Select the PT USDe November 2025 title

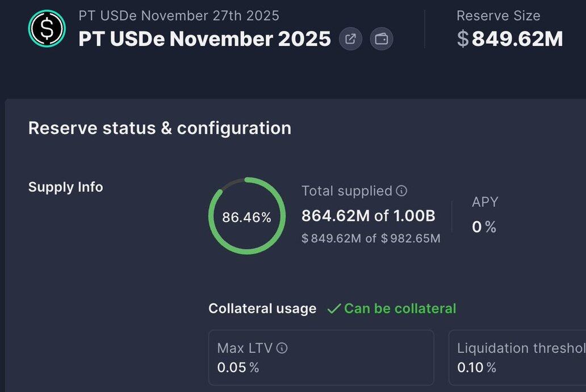pyautogui.click(x=205, y=39)
